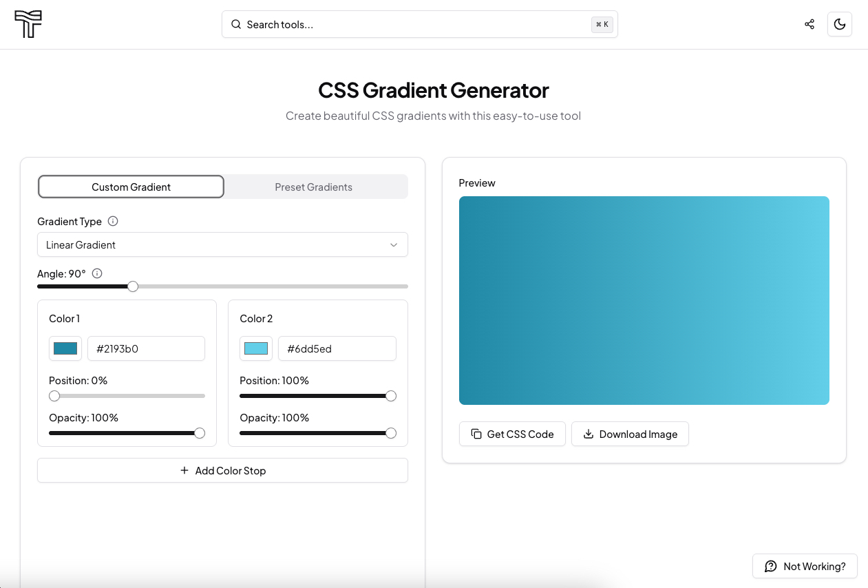
Task: Open the Color 2 color swatch
Action: tap(255, 348)
